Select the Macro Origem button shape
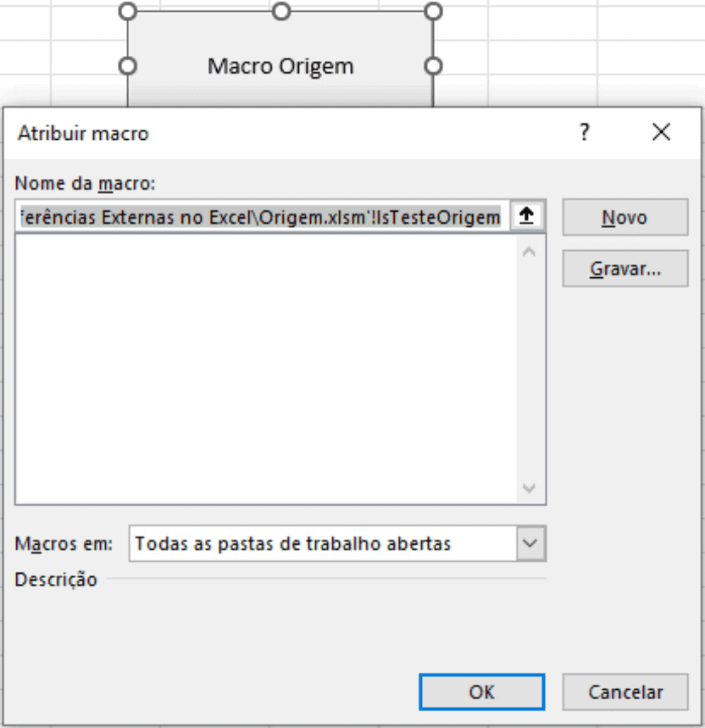This screenshot has width=705, height=728. [x=280, y=65]
